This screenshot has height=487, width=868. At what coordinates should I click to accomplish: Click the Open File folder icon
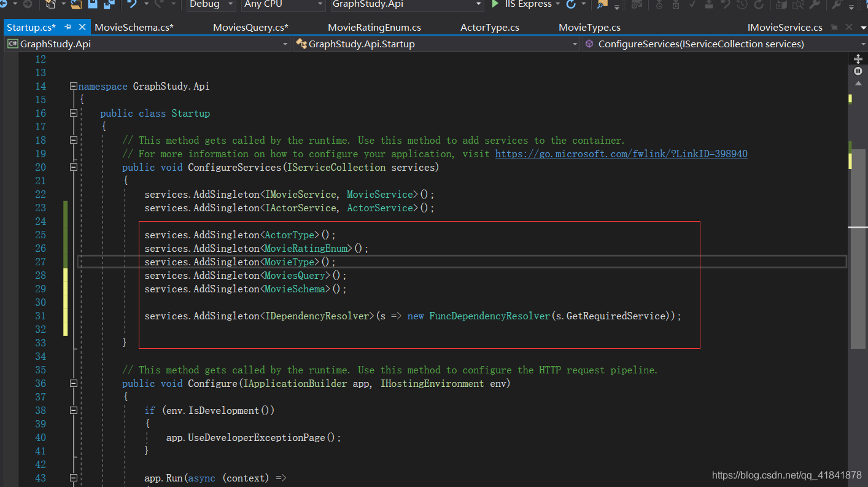click(76, 4)
